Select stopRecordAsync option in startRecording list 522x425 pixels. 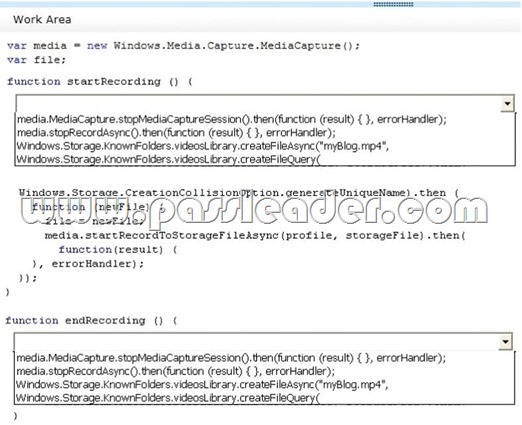176,133
